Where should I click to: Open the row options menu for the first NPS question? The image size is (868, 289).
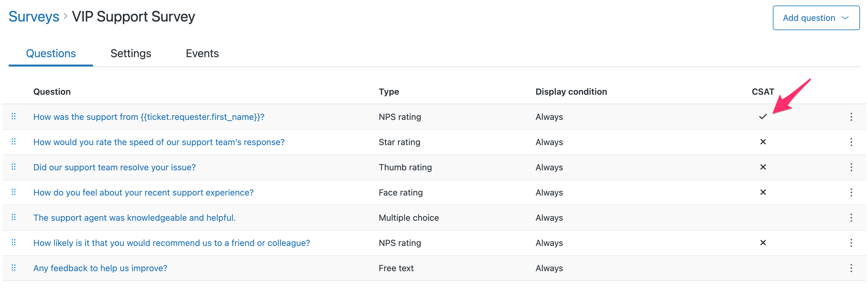851,117
